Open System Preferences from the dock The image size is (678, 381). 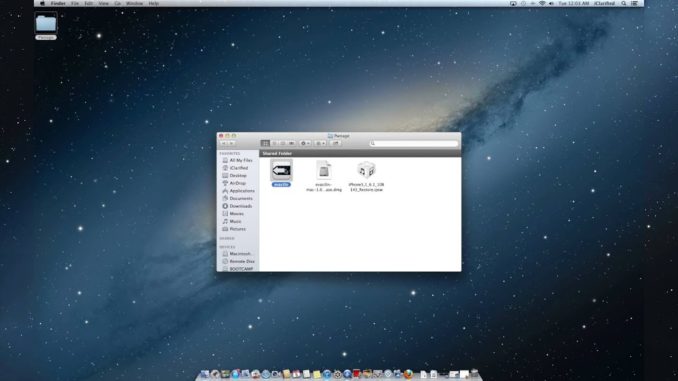pyautogui.click(x=337, y=374)
